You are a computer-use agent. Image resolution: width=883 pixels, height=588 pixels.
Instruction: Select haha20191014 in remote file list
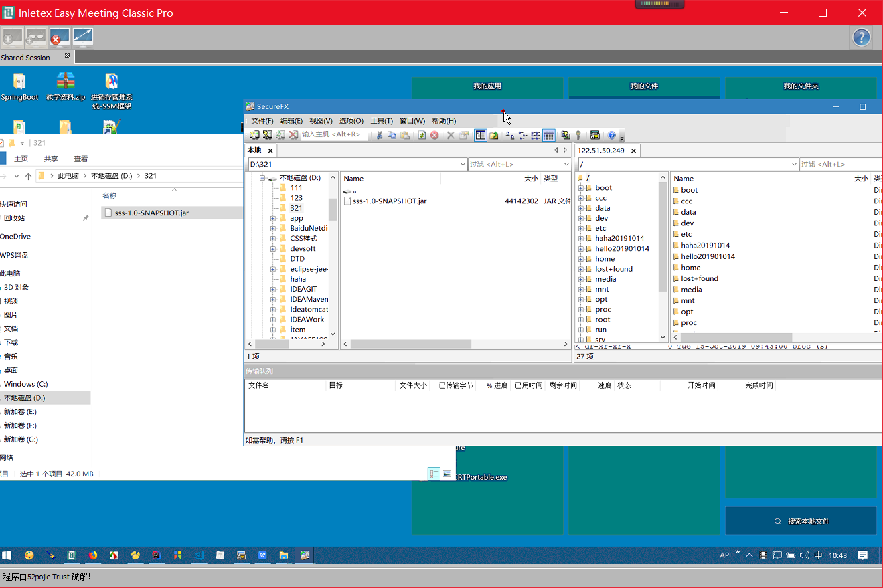(706, 246)
